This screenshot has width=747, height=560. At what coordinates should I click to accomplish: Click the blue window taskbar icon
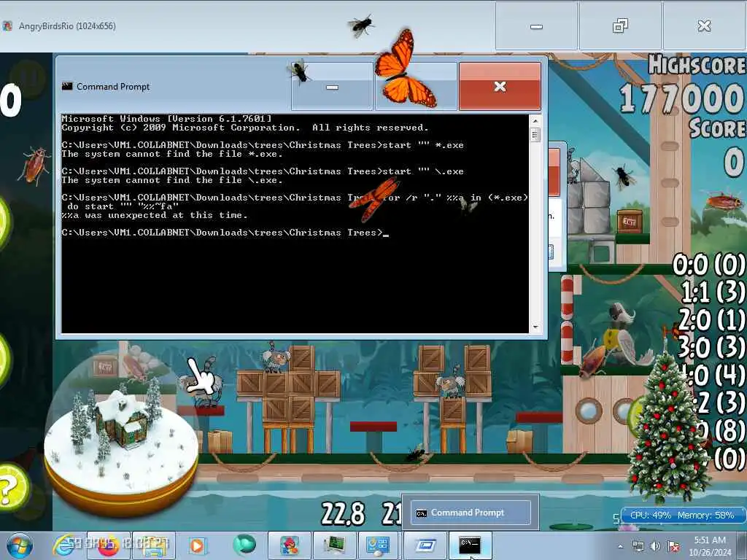coord(425,545)
